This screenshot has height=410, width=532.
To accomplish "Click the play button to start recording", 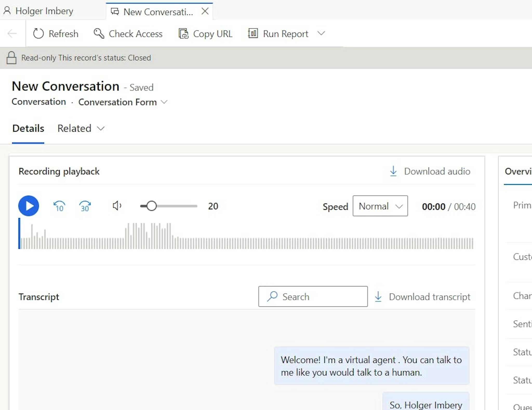I will pos(28,206).
